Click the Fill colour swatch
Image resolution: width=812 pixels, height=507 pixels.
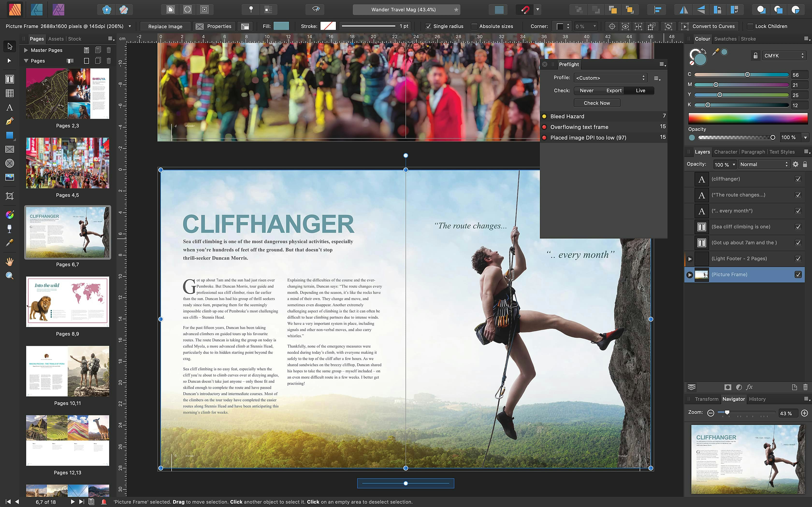pyautogui.click(x=282, y=26)
